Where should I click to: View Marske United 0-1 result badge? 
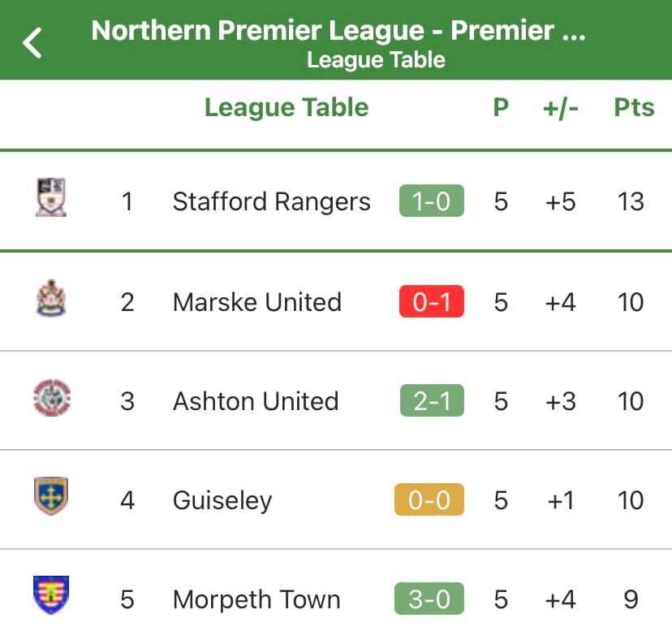pos(432,301)
